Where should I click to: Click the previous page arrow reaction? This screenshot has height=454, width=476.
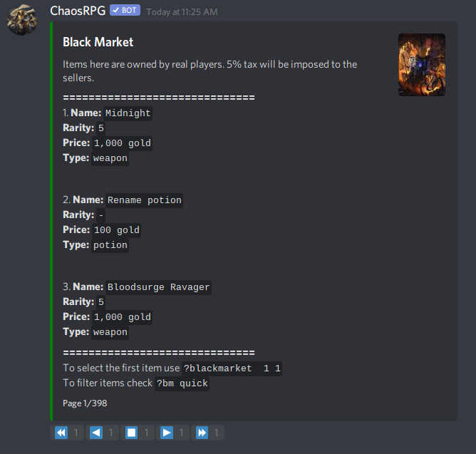[102, 433]
